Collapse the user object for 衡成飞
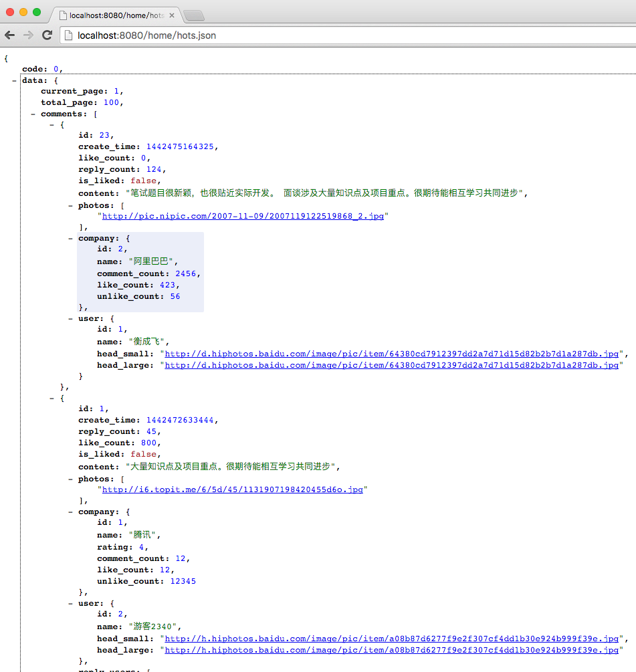Screen dimensions: 636x672 click(x=71, y=319)
